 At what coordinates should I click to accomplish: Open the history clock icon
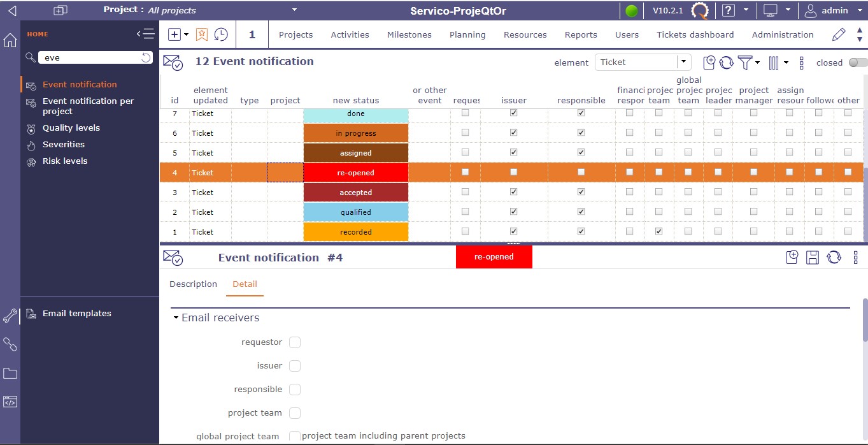click(x=221, y=34)
